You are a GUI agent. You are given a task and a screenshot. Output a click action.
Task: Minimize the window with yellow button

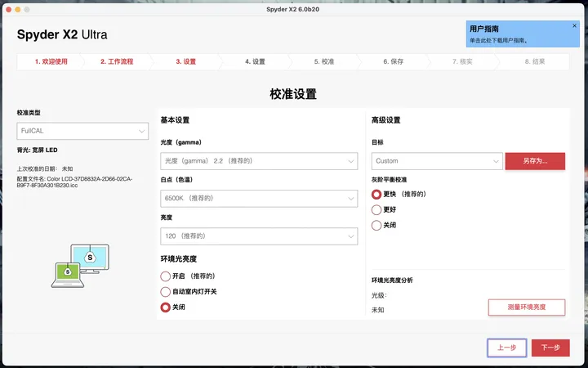click(18, 9)
